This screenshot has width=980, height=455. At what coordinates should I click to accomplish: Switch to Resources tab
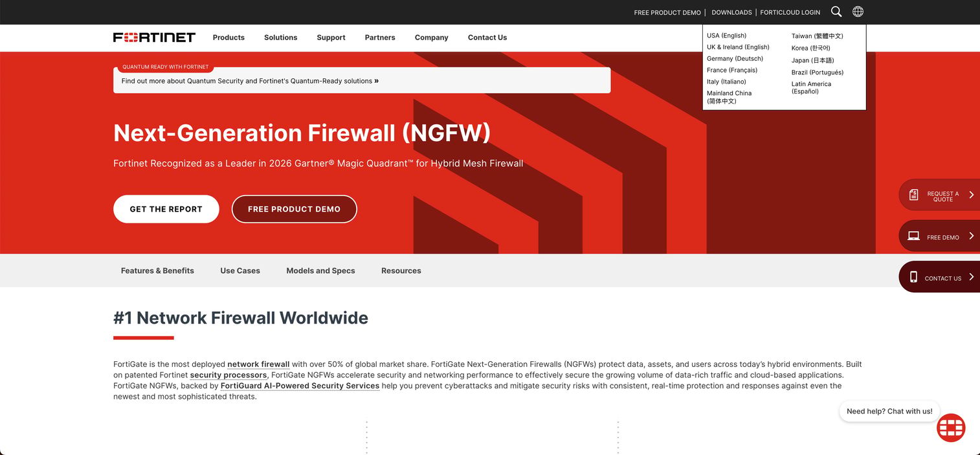click(x=401, y=271)
